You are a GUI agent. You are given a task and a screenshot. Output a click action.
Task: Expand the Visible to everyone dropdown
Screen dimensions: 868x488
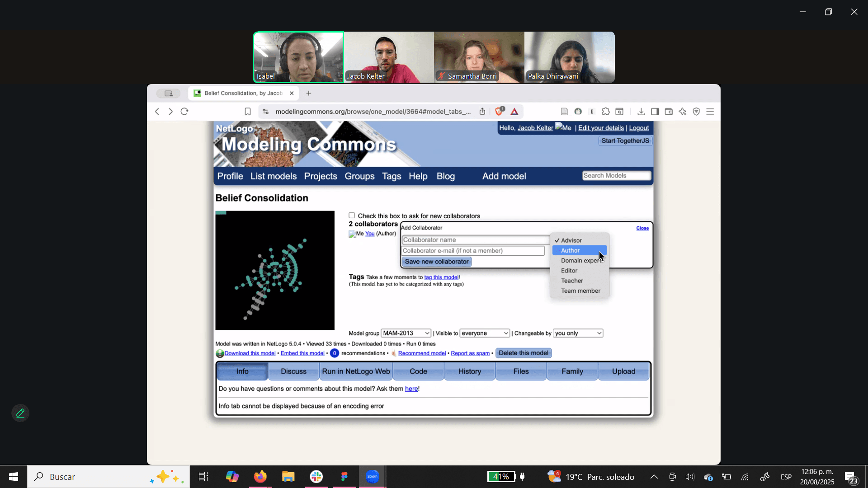click(x=484, y=333)
